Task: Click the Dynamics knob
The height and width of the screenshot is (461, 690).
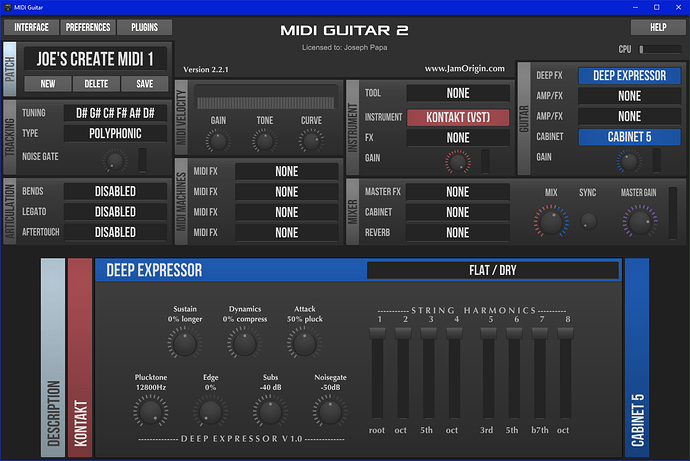Action: point(245,344)
